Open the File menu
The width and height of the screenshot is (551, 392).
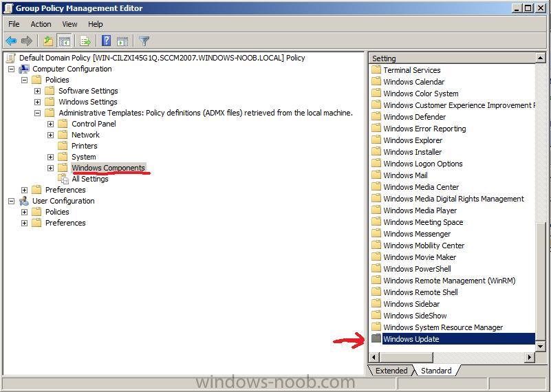tap(14, 24)
